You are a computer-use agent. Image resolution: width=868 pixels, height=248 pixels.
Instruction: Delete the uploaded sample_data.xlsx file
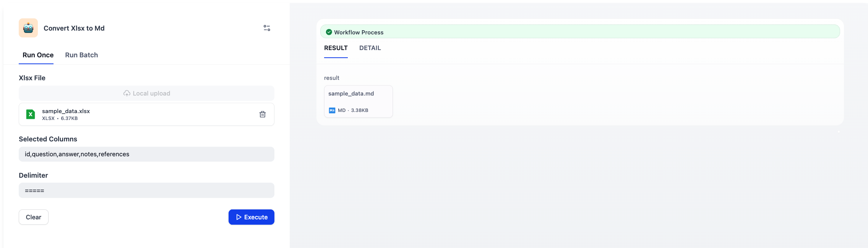(x=263, y=114)
